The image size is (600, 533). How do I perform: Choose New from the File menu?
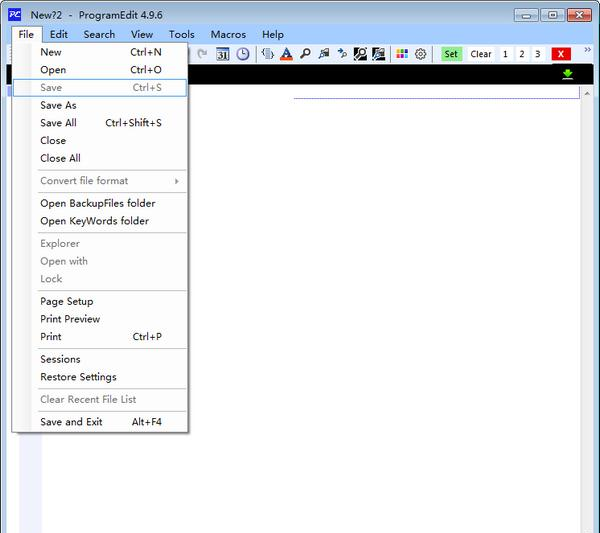click(100, 52)
